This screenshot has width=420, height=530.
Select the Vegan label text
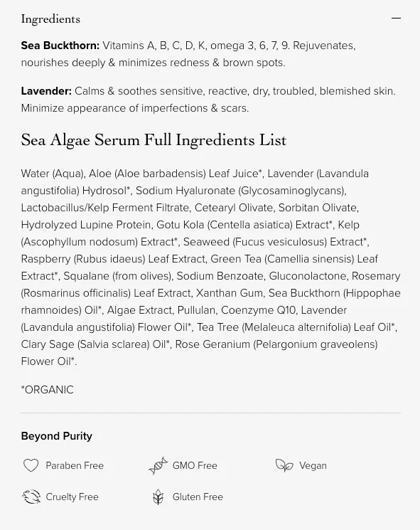[x=313, y=466]
